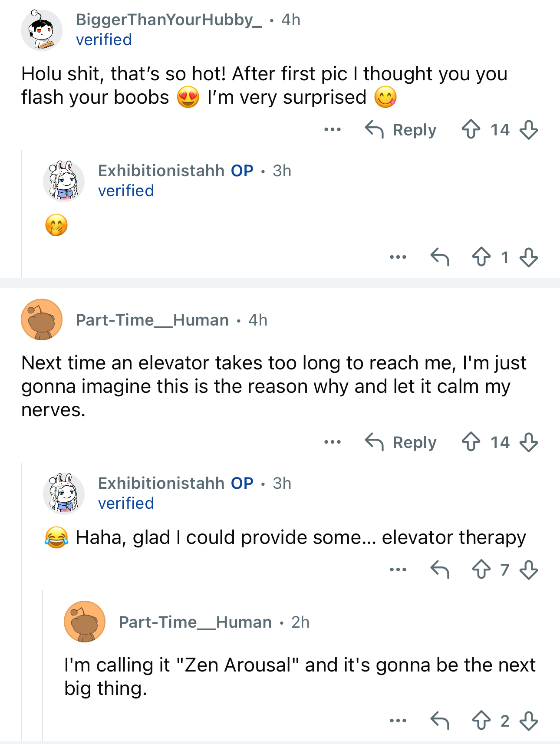Screen dimensions: 560x744
Task: Downvote the "elevator therapy" reply
Action: tap(528, 569)
